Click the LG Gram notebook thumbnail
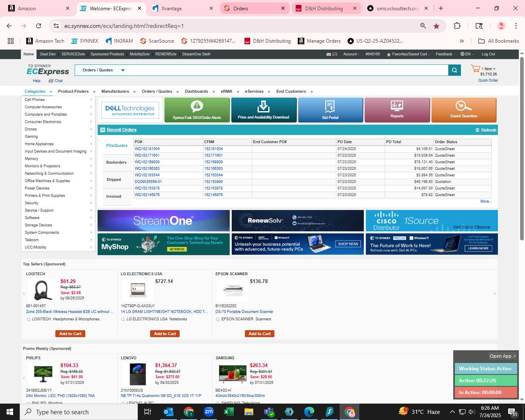Image resolution: width=525 pixels, height=420 pixels. pyautogui.click(x=138, y=290)
